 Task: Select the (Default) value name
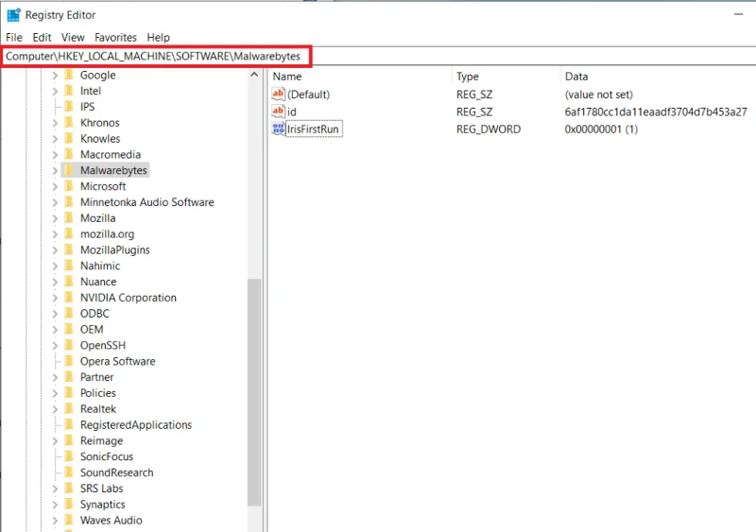[309, 94]
